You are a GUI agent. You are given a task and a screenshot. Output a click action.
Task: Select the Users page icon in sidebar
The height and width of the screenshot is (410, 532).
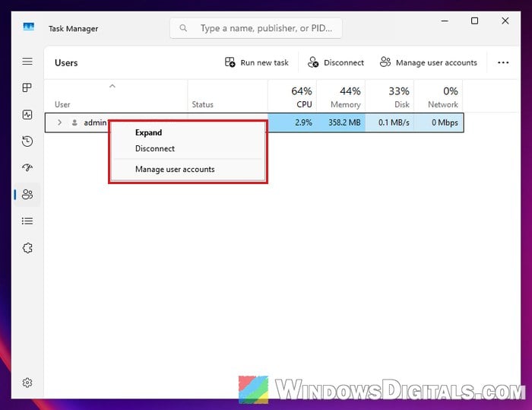27,194
